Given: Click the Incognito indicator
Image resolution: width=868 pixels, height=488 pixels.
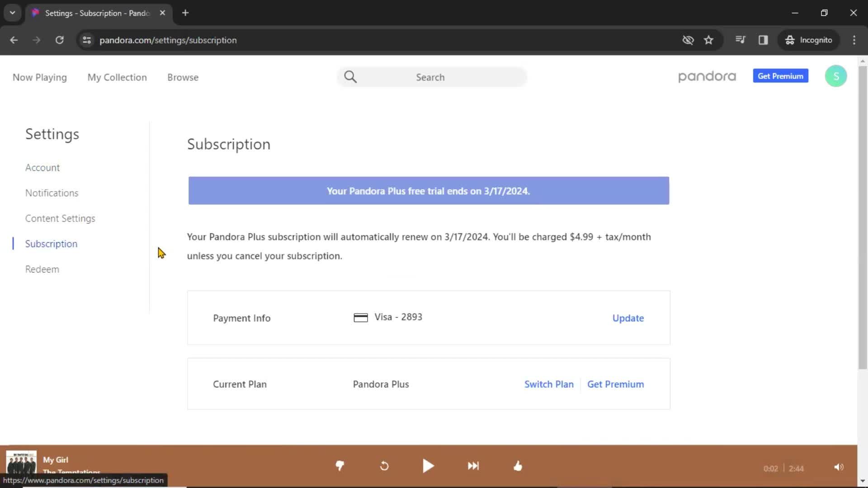Looking at the screenshot, I should coord(809,40).
